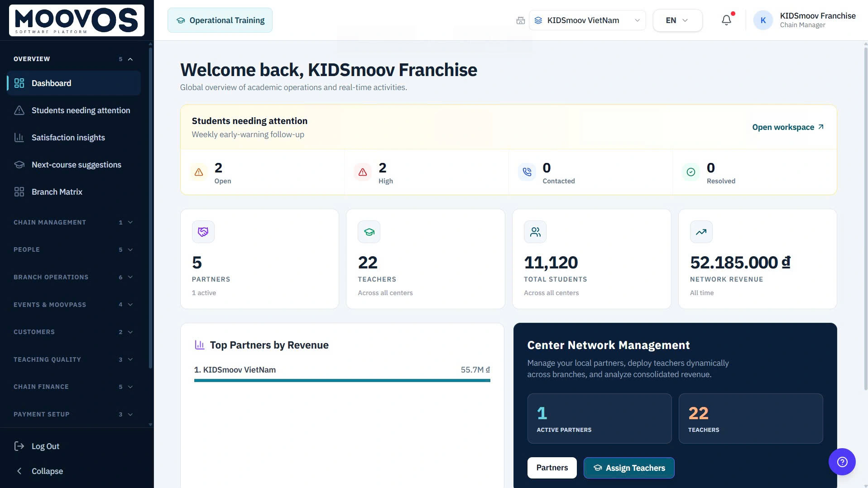Viewport: 868px width, 488px height.
Task: Click the Active Partners stat card
Action: coord(599,418)
